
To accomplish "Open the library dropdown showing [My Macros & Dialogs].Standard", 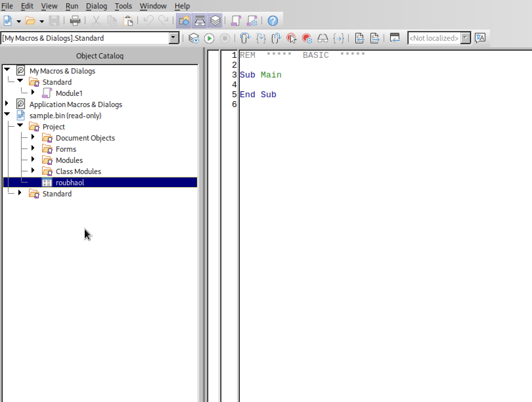I will [174, 38].
